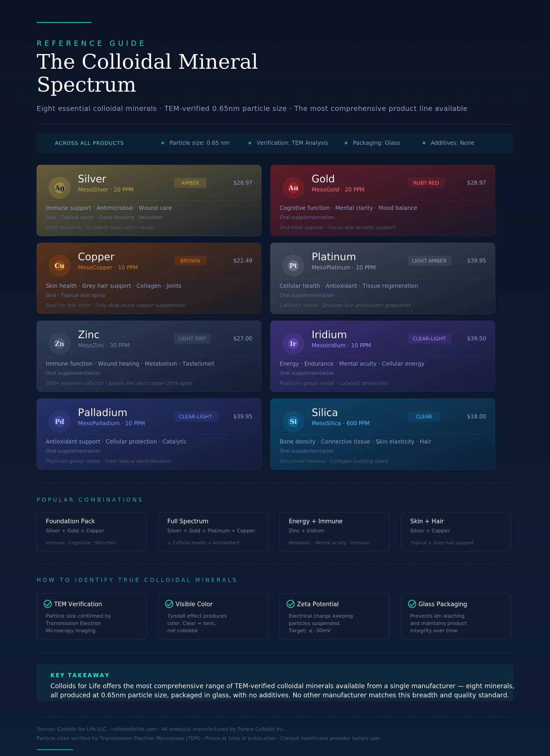Click the Zeta Potential checkmark icon
This screenshot has width=550, height=756.
[x=290, y=604]
